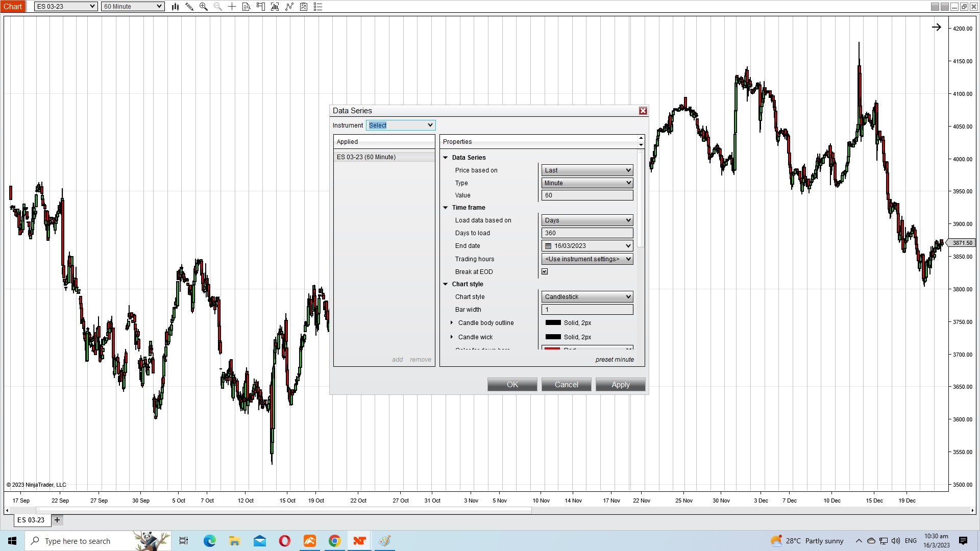Select the drawing tools pencil icon
The height and width of the screenshot is (551, 980).
[x=189, y=7]
